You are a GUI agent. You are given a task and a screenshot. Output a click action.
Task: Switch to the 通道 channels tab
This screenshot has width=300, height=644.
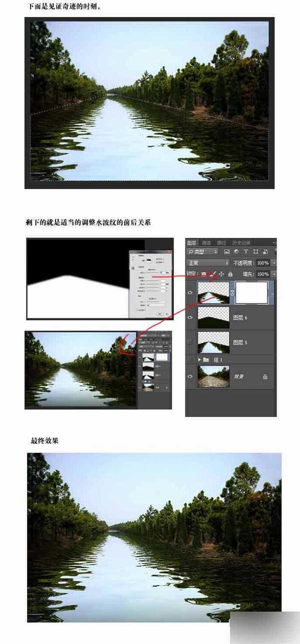point(206,242)
